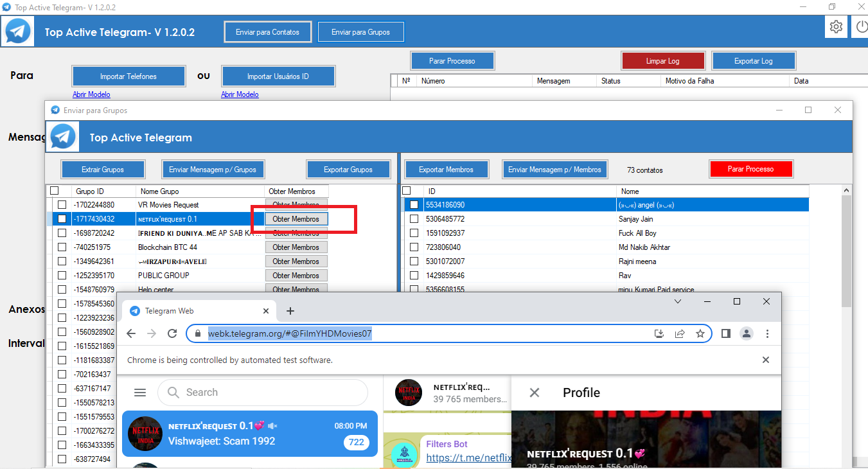Click the power icon in the main window header
This screenshot has height=469, width=868.
tap(861, 27)
